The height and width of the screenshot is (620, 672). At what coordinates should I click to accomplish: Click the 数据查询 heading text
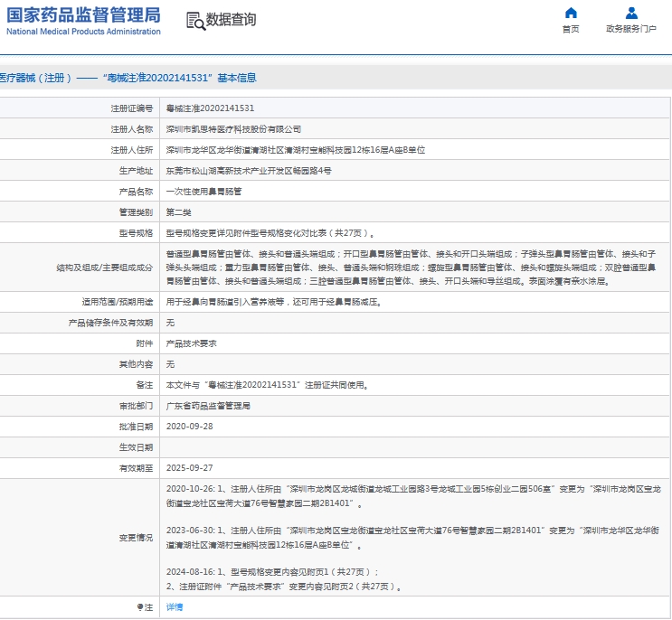[x=231, y=19]
